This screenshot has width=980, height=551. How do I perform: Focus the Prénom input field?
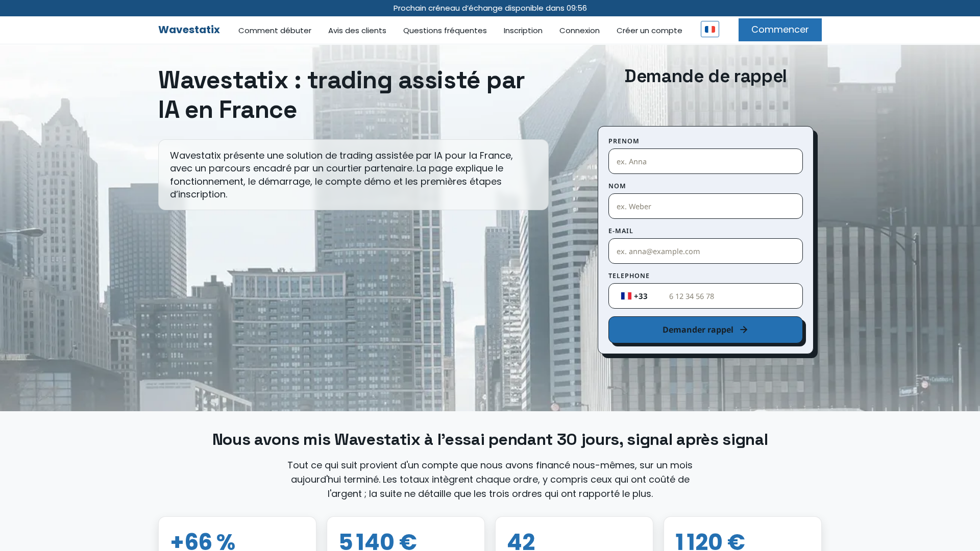(705, 161)
